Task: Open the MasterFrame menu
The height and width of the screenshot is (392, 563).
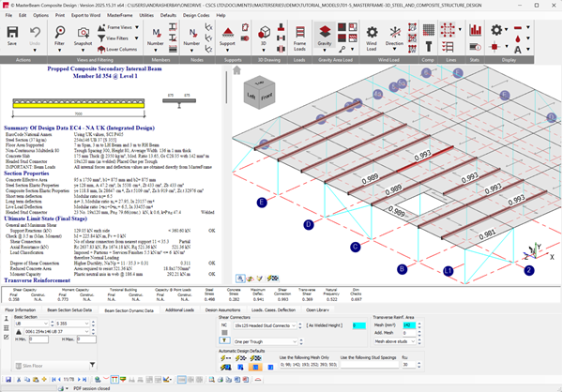Action: (119, 15)
